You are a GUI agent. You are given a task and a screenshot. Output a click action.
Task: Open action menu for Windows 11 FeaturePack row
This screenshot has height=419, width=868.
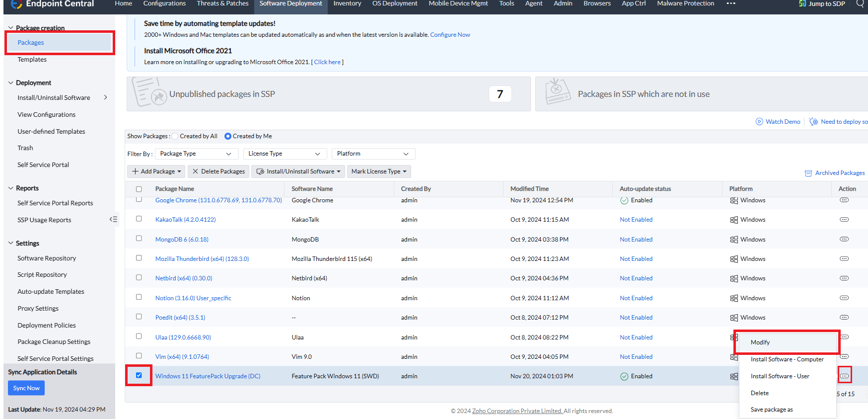844,376
